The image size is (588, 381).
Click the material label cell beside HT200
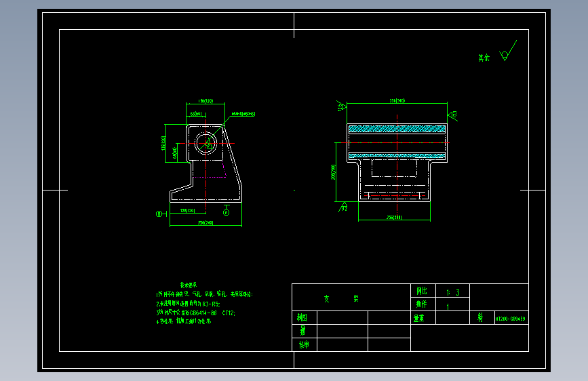(x=482, y=318)
